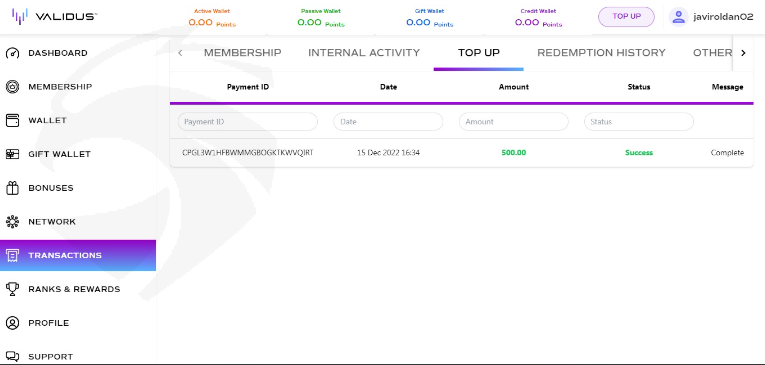Image resolution: width=765 pixels, height=365 pixels.
Task: Select Transactions in the sidebar
Action: point(78,255)
